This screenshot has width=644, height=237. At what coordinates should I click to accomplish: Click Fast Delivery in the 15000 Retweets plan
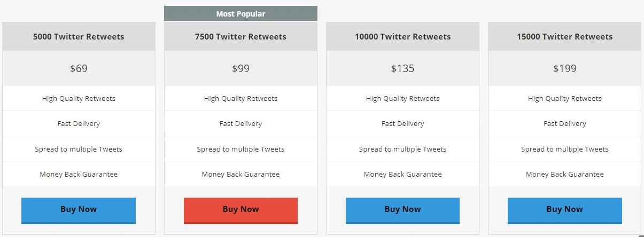(564, 124)
